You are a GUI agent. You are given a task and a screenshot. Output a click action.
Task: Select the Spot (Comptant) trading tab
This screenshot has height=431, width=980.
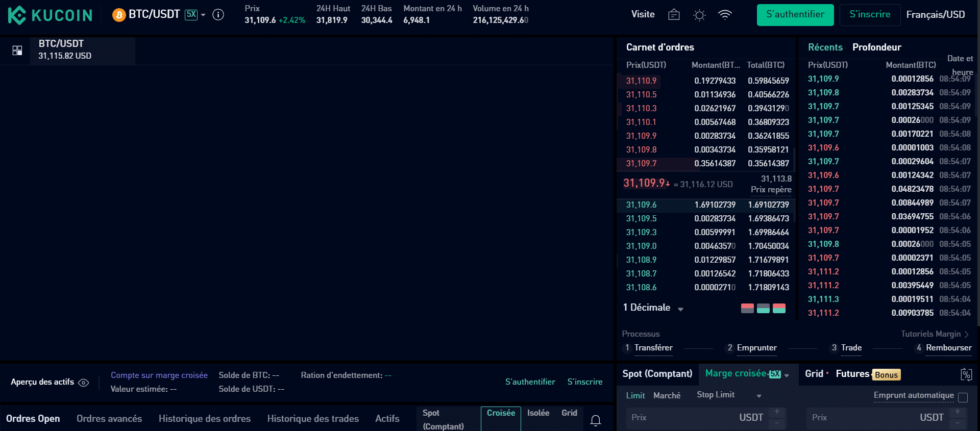coord(657,374)
